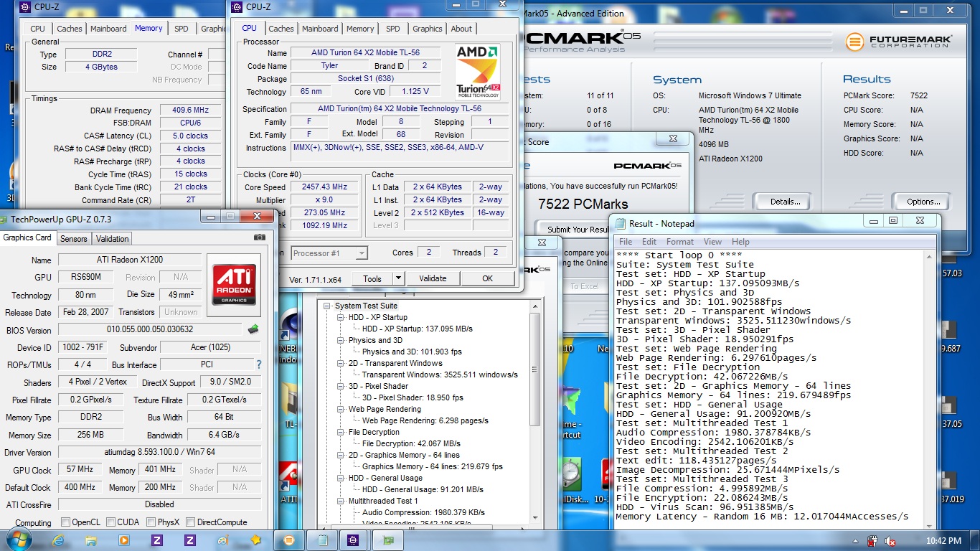Switch to the GPU-Z graphics card taskbar button
Screen dimensions: 980x551
[388, 540]
